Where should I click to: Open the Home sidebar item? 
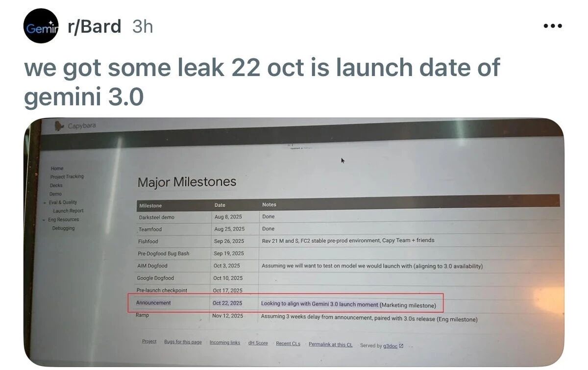click(57, 168)
